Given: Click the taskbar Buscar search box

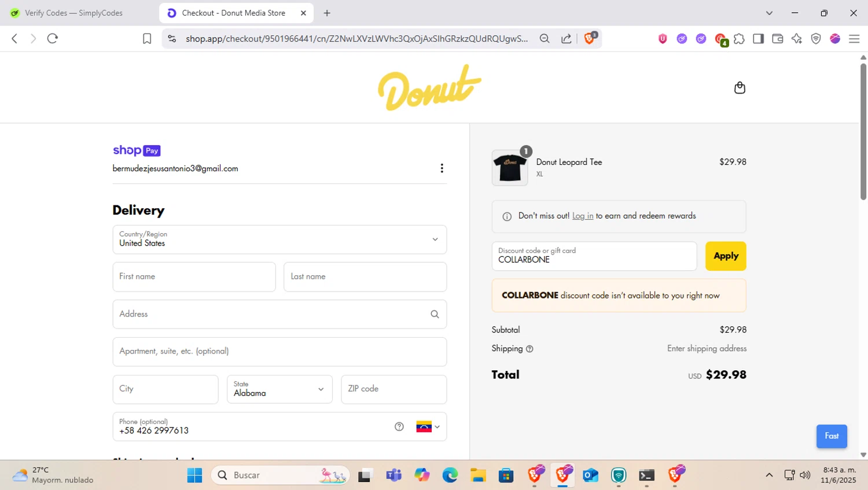Looking at the screenshot, I should coord(281,476).
